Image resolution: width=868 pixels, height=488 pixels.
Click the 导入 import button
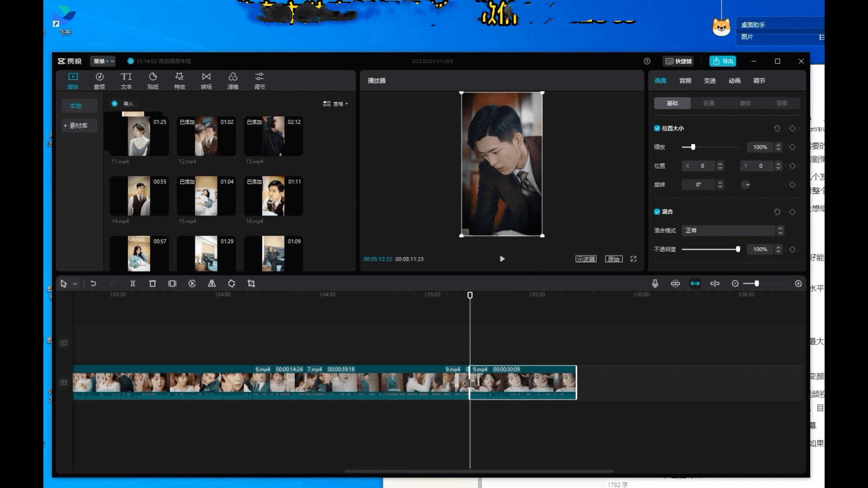(123, 104)
